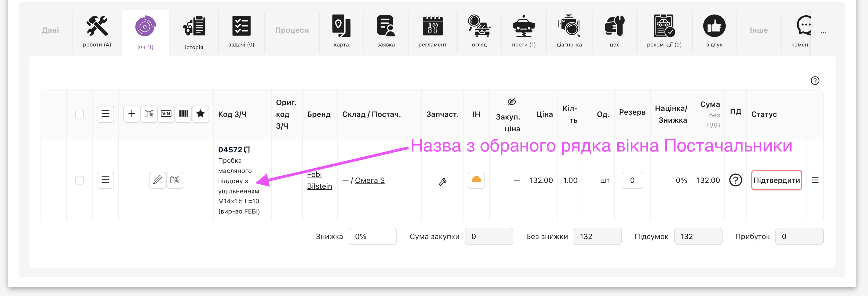This screenshot has height=296, width=868.
Task: Open catalog icon in 04572 row
Action: (174, 180)
